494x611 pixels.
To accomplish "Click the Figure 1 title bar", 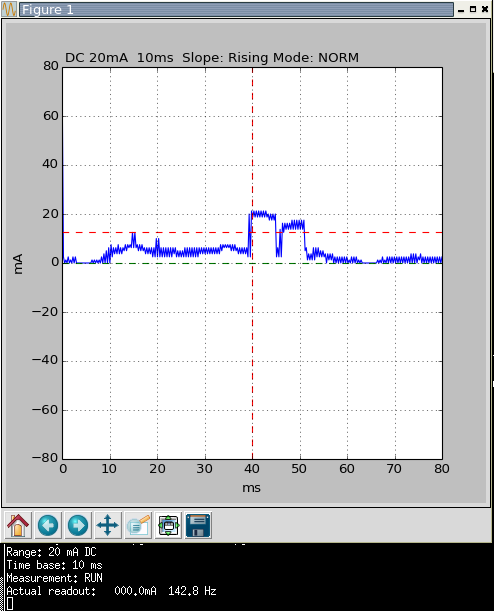I will click(x=236, y=9).
